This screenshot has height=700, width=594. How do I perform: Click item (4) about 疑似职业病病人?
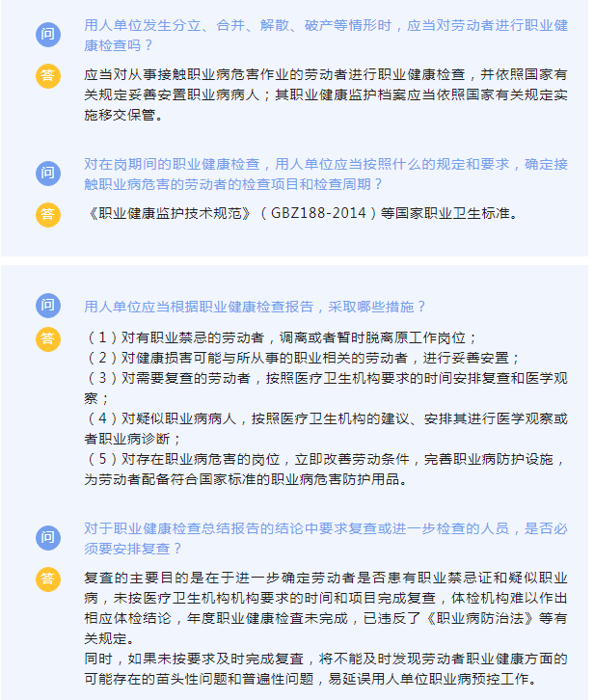[x=326, y=428]
